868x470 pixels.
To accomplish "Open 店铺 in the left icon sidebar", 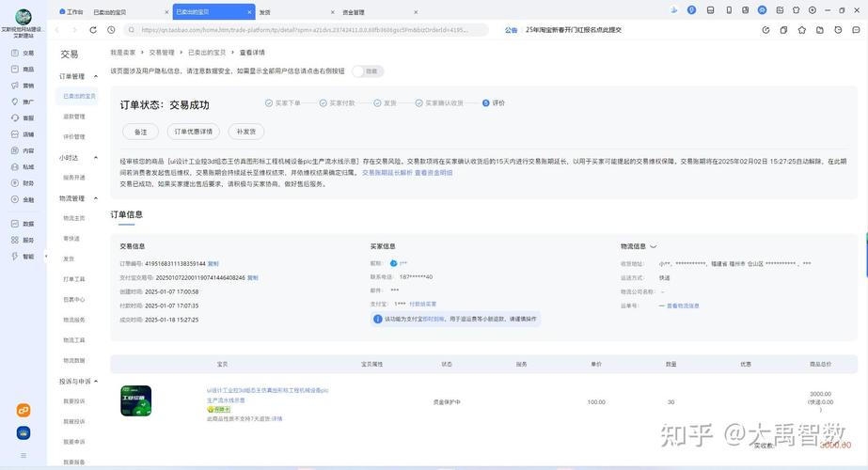I will pos(23,134).
